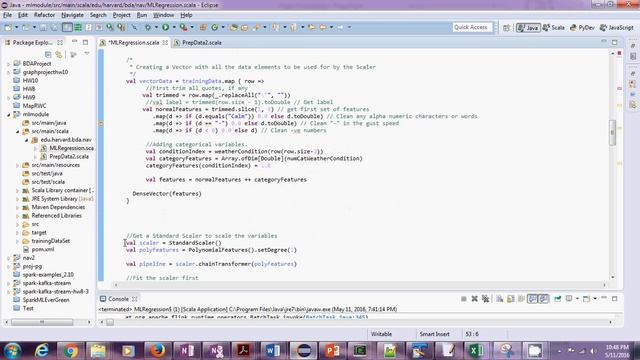
Task: Open Google Chrome from taskbar
Action: (x=70, y=351)
